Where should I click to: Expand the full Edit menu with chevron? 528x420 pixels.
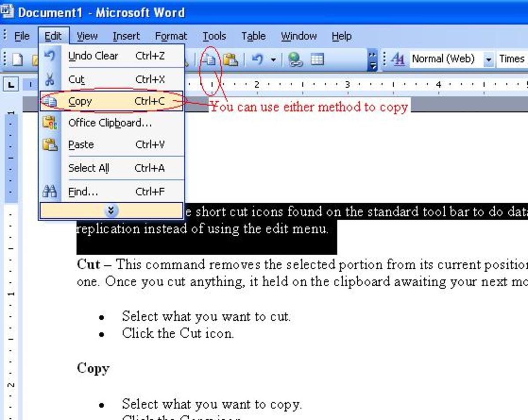pyautogui.click(x=111, y=211)
